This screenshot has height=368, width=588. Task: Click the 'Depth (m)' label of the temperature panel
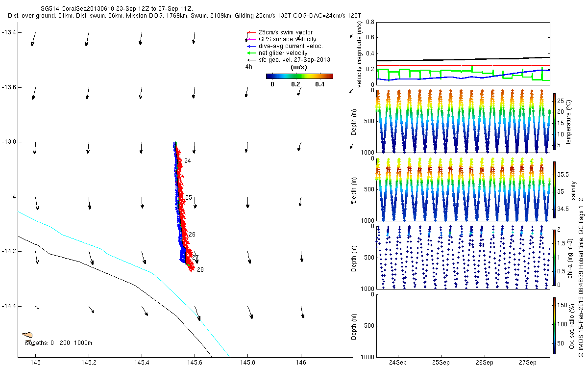[355, 121]
